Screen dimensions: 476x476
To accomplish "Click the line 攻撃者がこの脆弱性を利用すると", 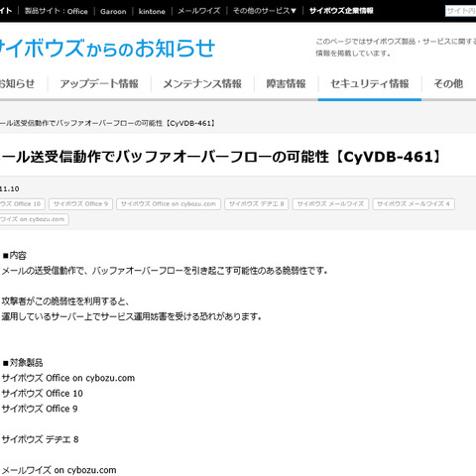I will 65,301.
